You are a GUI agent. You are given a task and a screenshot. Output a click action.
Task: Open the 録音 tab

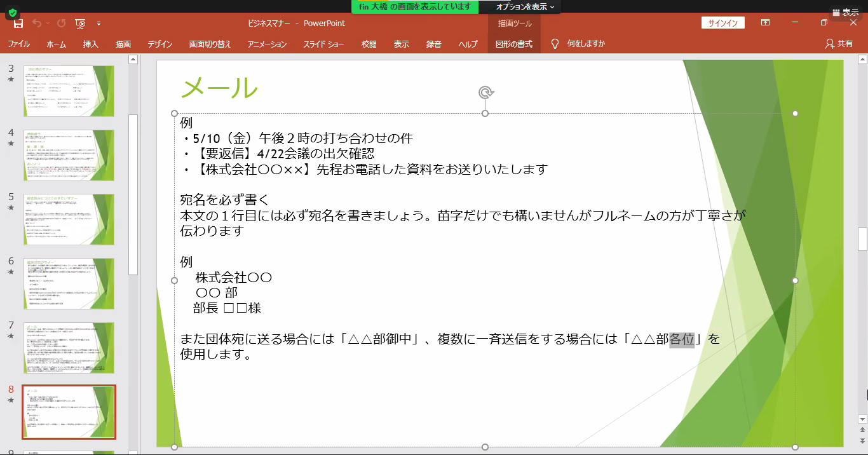coord(434,44)
